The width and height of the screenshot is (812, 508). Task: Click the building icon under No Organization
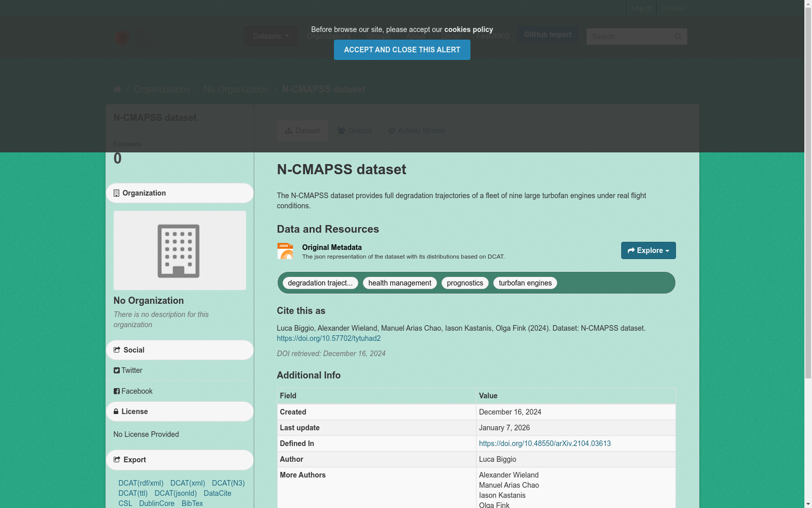point(180,250)
